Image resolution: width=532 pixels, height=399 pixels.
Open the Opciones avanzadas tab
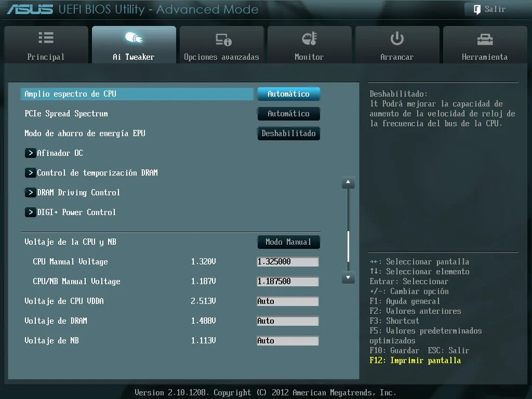click(x=221, y=45)
